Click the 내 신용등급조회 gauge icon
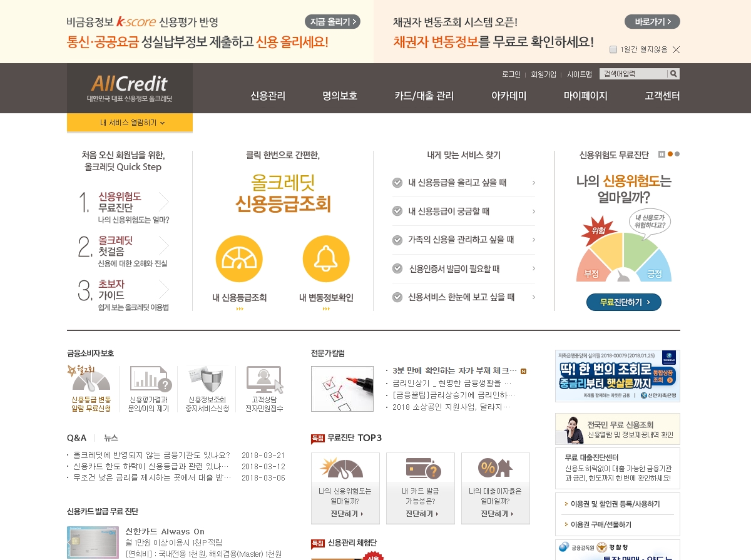Viewport: 751px width, 560px height. click(x=239, y=258)
